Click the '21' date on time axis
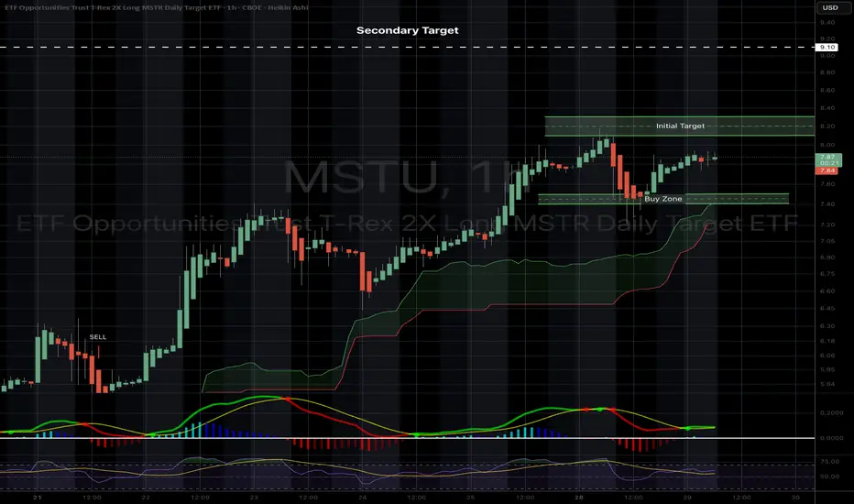Screen dimensions: 854x504 [x=37, y=498]
